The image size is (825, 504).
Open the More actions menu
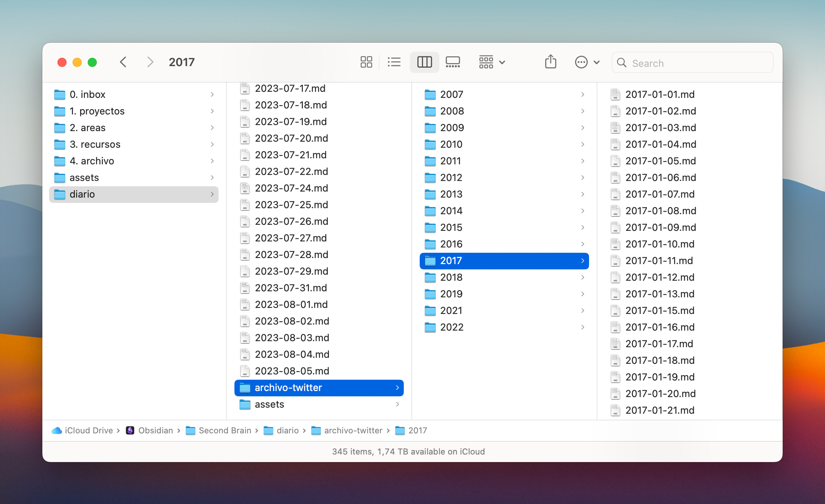pos(587,62)
